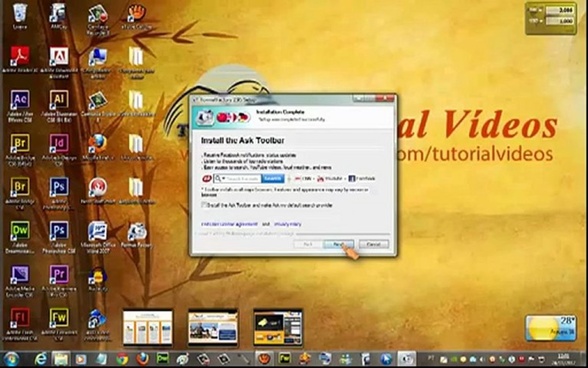Select the Adobe Fireworks CS6 desktop icon
This screenshot has height=368, width=588.
click(59, 325)
